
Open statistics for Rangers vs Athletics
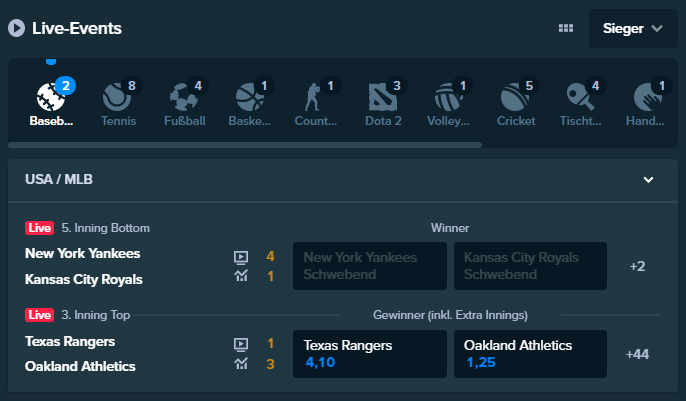[x=241, y=363]
